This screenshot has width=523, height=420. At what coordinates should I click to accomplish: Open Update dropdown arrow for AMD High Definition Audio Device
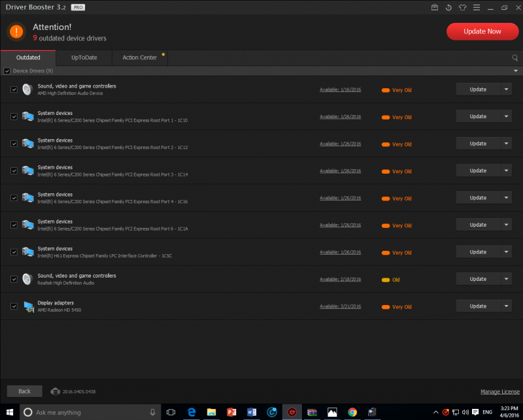point(506,89)
